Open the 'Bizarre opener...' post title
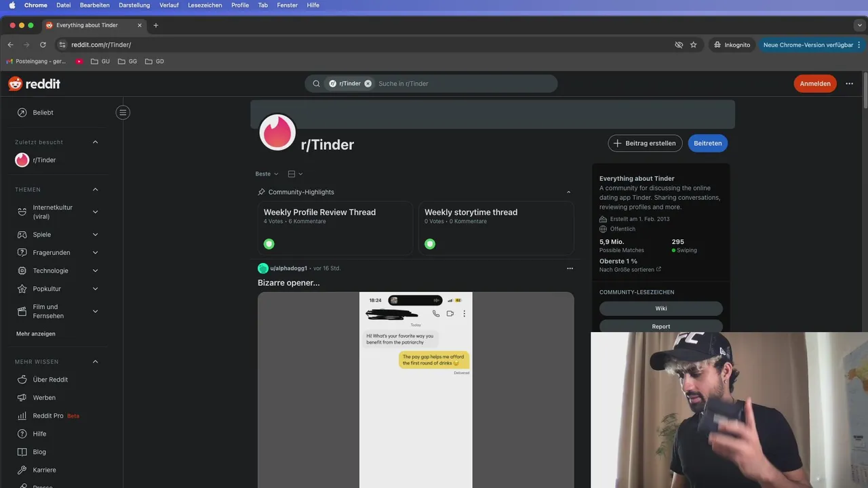 [x=289, y=283]
